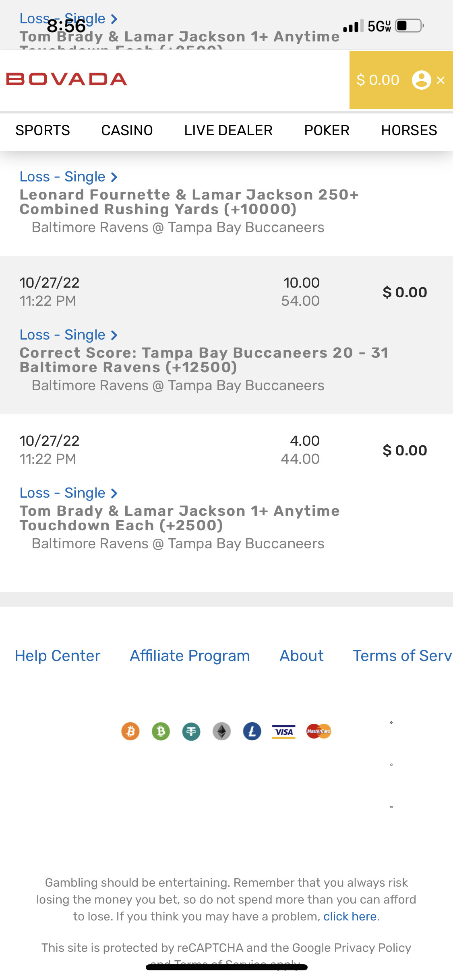
Task: Click the Ethereum payment icon
Action: point(221,731)
